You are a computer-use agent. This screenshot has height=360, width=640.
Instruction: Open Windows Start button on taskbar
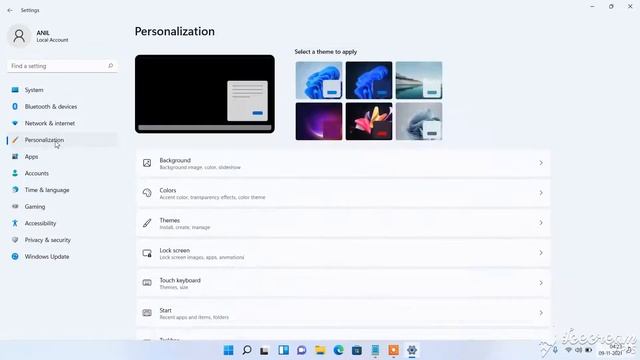tap(229, 350)
